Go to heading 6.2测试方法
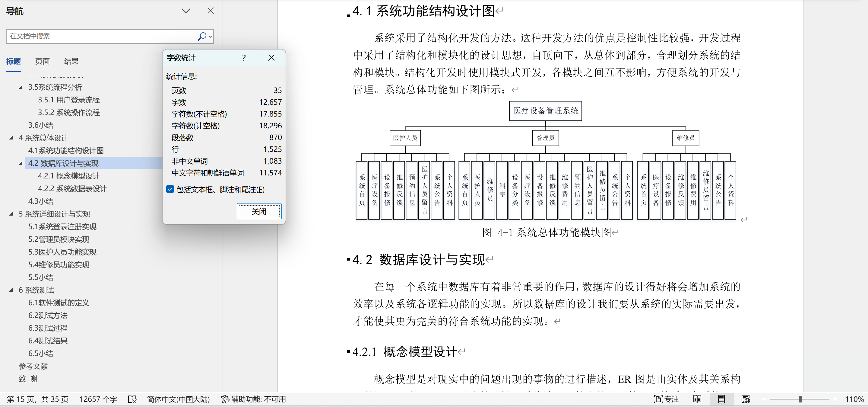868x407 pixels. (48, 316)
